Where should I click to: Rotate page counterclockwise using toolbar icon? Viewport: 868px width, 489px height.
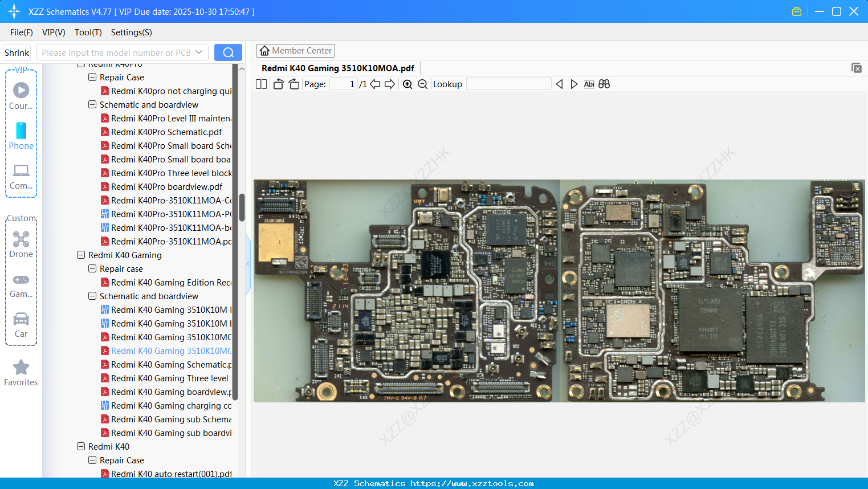278,84
